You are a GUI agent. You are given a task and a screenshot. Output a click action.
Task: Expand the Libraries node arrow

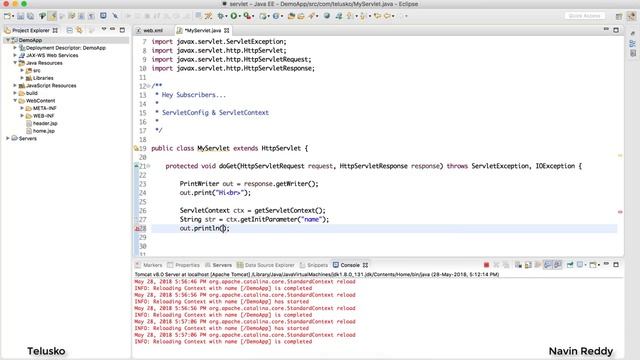click(x=22, y=78)
